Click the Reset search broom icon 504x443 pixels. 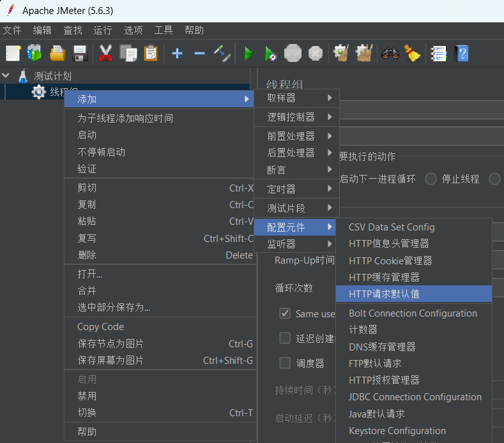(x=413, y=53)
